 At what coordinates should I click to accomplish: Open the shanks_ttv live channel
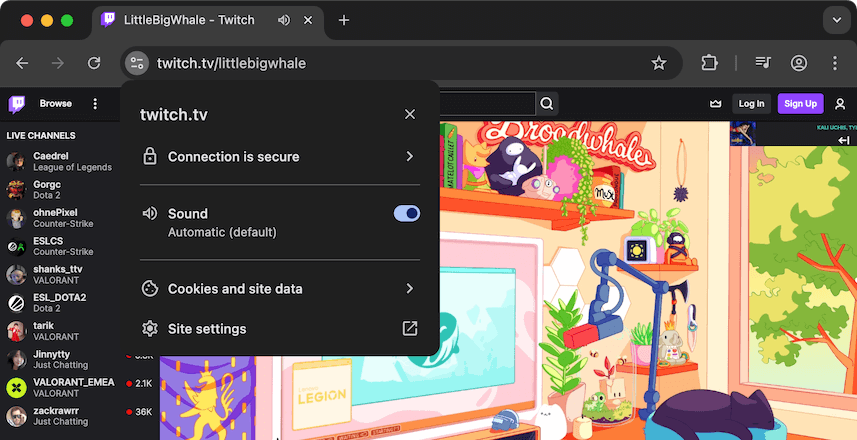tap(60, 275)
